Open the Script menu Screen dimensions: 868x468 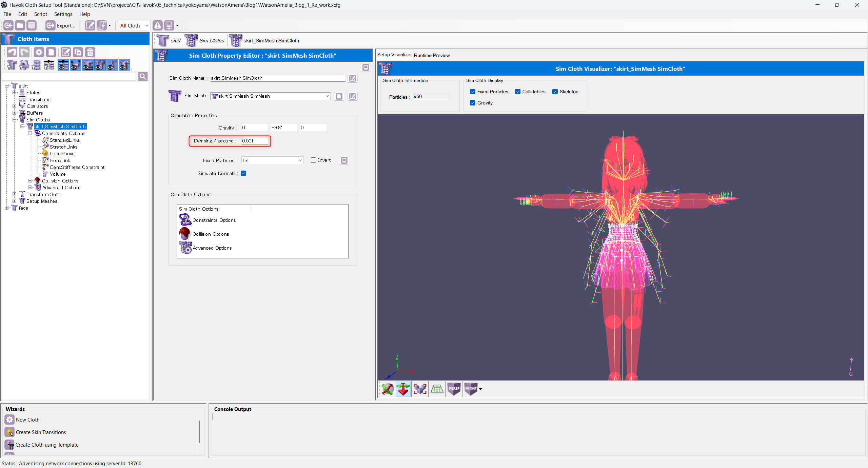click(41, 14)
